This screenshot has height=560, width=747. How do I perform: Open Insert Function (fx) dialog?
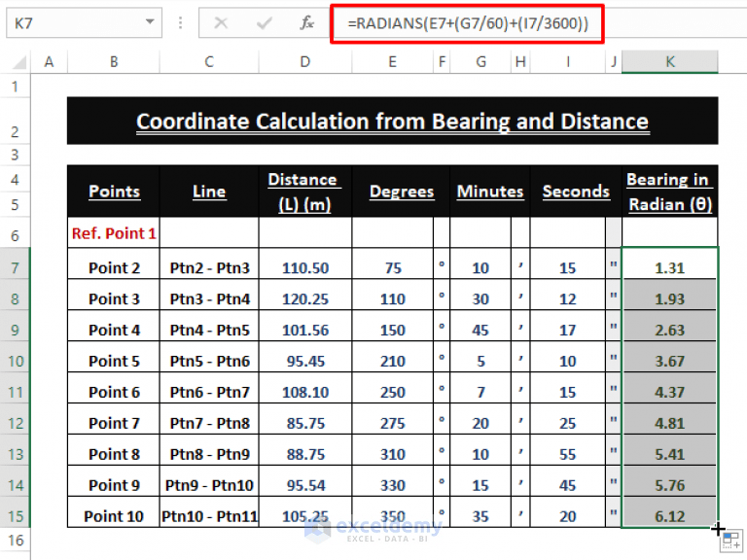click(x=306, y=22)
